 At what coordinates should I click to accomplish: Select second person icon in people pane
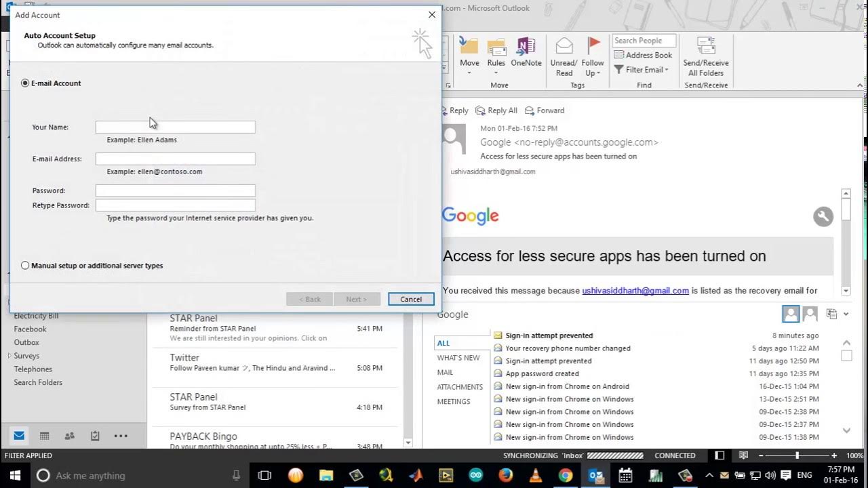[810, 314]
